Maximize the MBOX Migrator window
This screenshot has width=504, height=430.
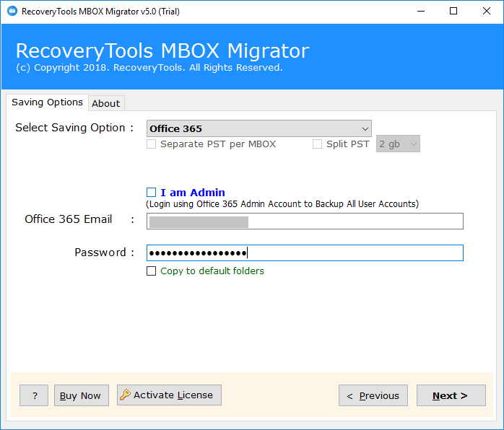[453, 12]
